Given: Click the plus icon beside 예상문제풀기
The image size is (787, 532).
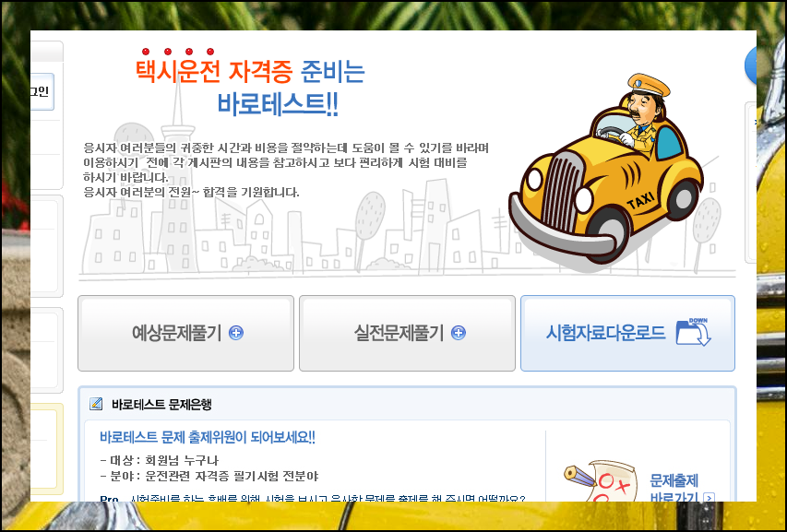Looking at the screenshot, I should tap(236, 333).
